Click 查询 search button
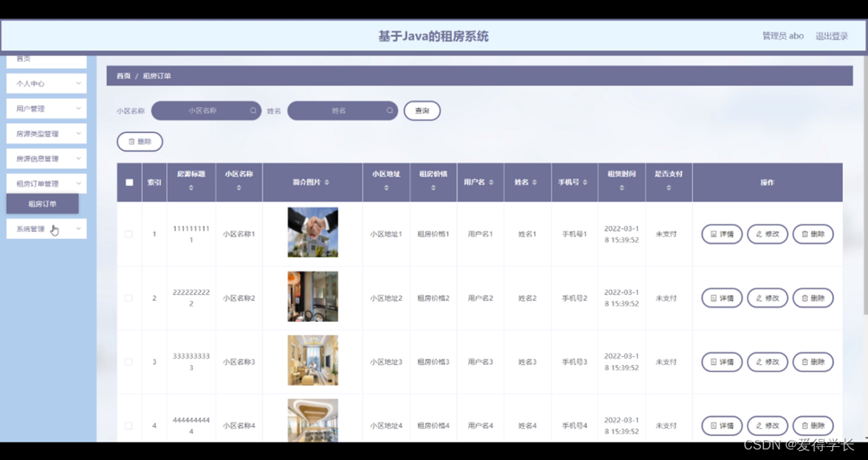Image resolution: width=868 pixels, height=460 pixels. click(x=422, y=111)
